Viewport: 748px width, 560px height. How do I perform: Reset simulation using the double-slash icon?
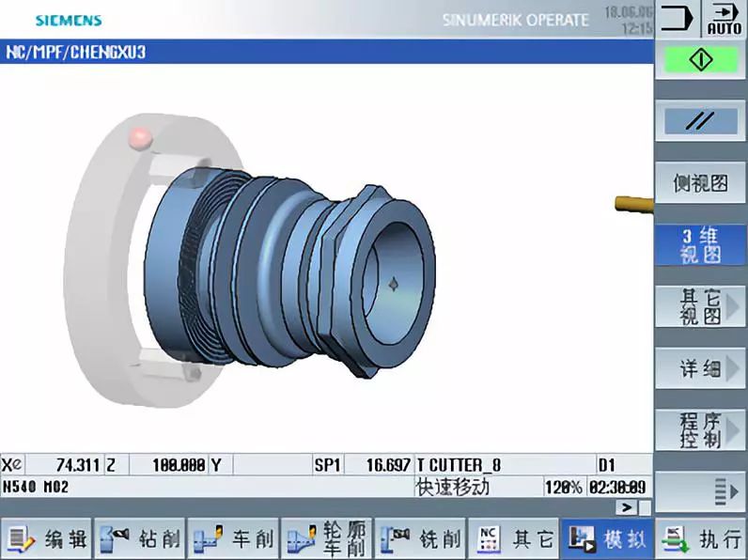click(x=700, y=120)
